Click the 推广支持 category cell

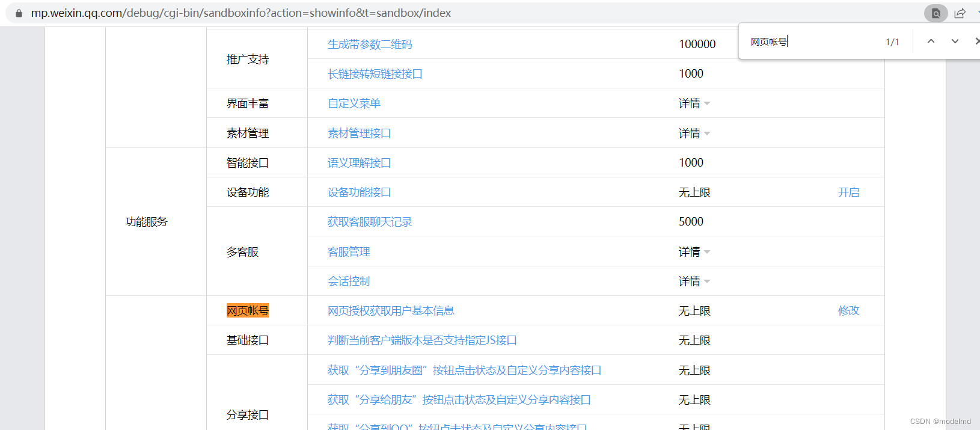pos(248,60)
